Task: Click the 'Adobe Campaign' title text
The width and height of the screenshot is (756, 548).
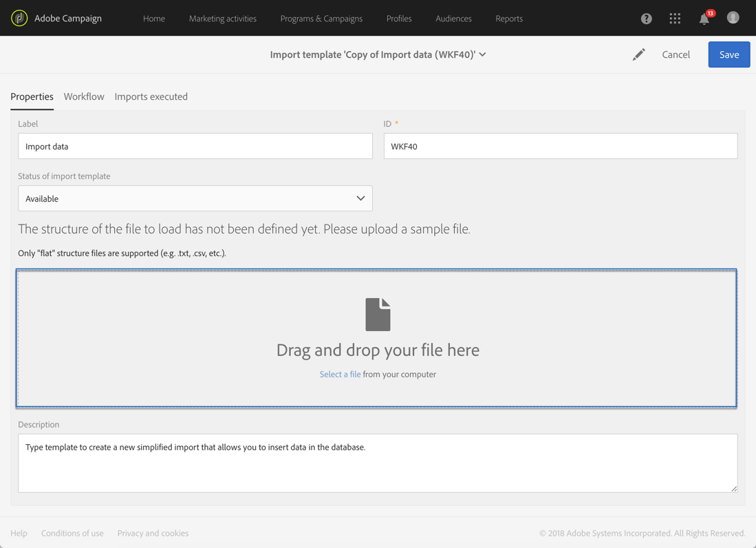Action: 68,19
